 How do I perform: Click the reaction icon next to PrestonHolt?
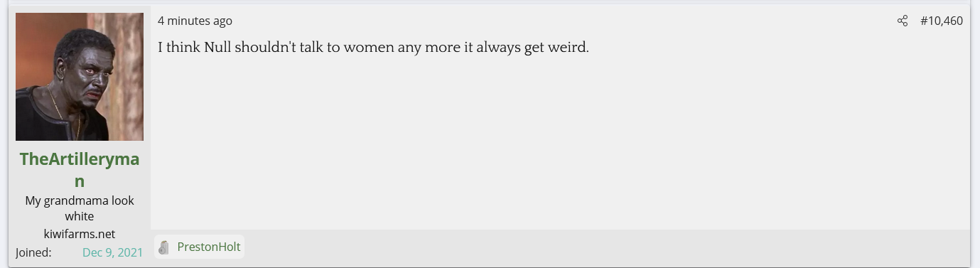click(x=163, y=247)
